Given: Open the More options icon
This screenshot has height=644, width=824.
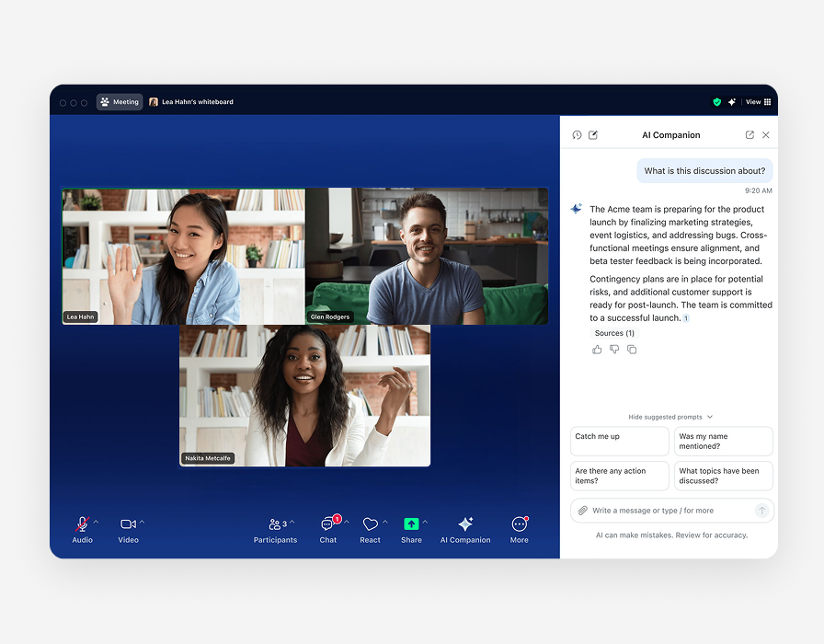Looking at the screenshot, I should click(519, 524).
